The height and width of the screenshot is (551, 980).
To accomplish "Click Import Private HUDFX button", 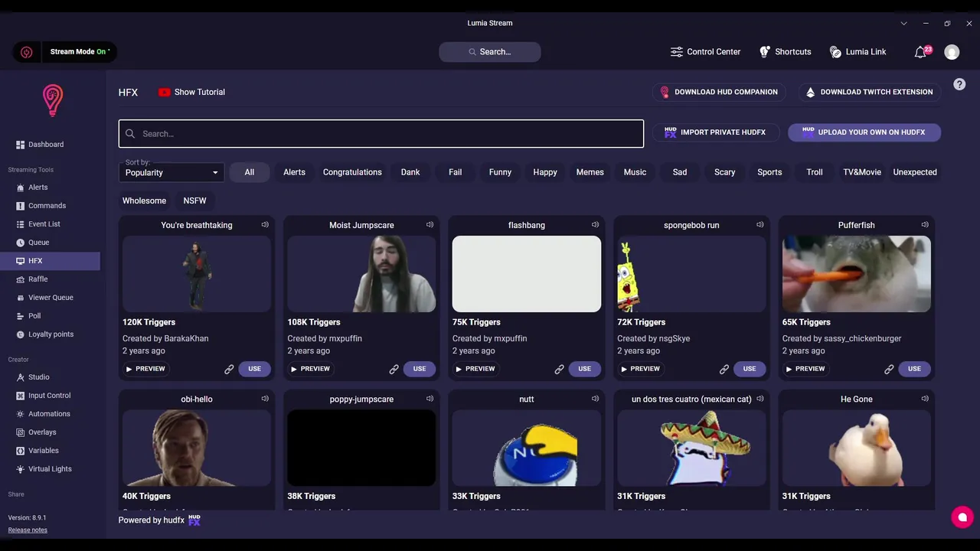I will 715,132.
